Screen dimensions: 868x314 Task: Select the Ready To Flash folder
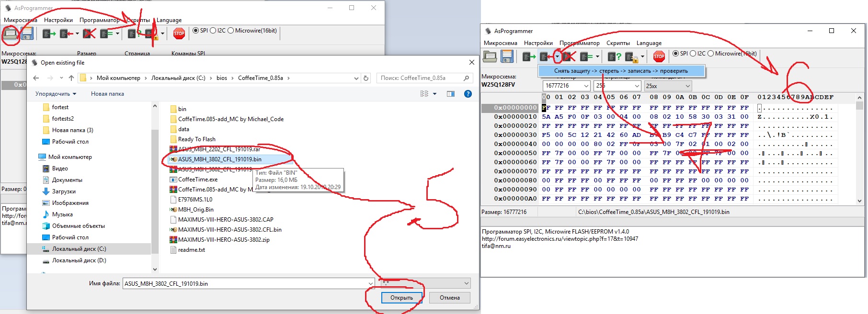(197, 139)
